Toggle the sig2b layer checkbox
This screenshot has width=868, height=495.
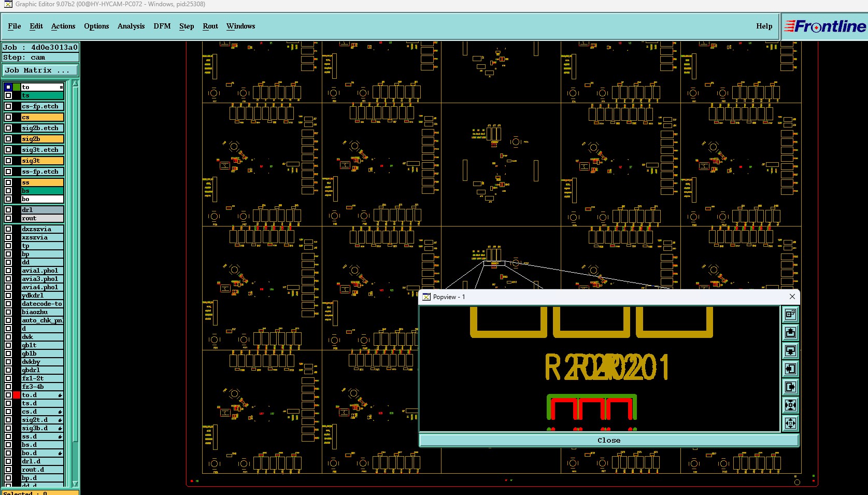tap(8, 139)
